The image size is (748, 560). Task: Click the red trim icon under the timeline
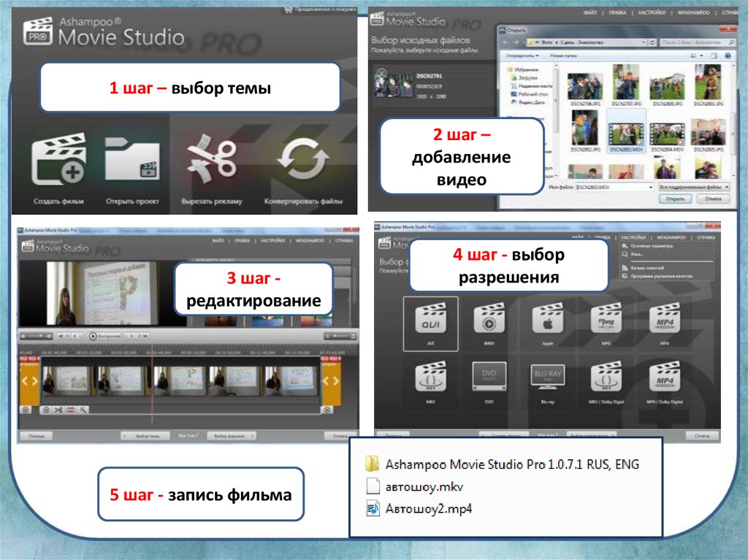(x=71, y=410)
